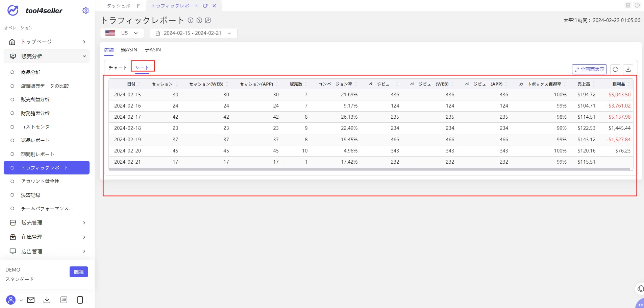Reload the トラフィックレポート tab via refresh icon
Screen dimensions: 644x308
tap(205, 6)
